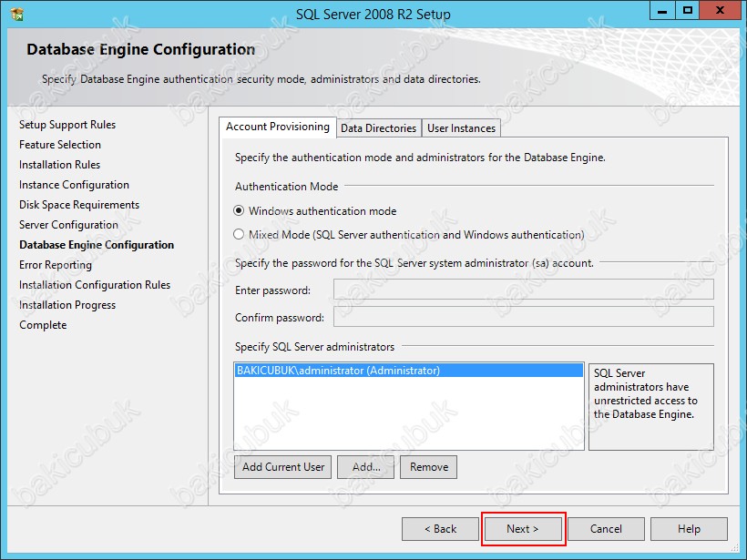Open the User Instances tab
The height and width of the screenshot is (560, 747).
pos(461,128)
